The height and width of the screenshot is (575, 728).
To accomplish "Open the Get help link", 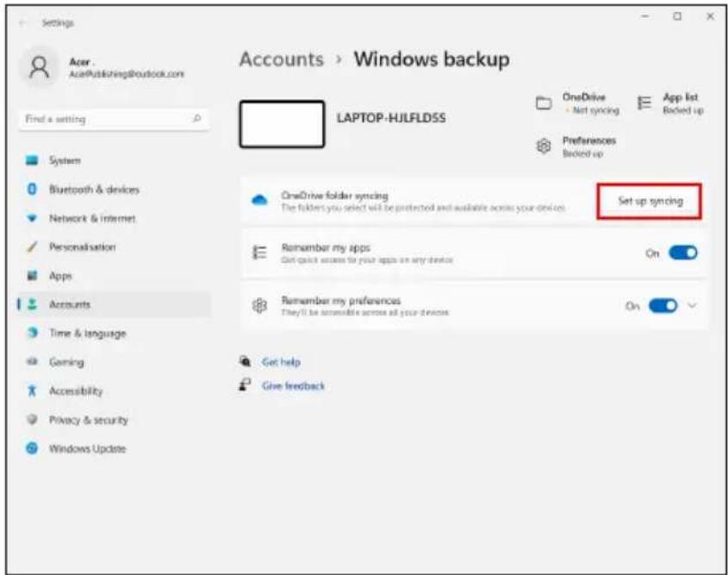I will point(281,362).
